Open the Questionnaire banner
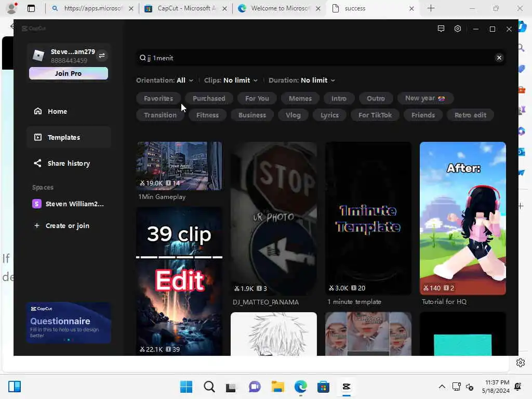The width and height of the screenshot is (532, 399). [69, 323]
